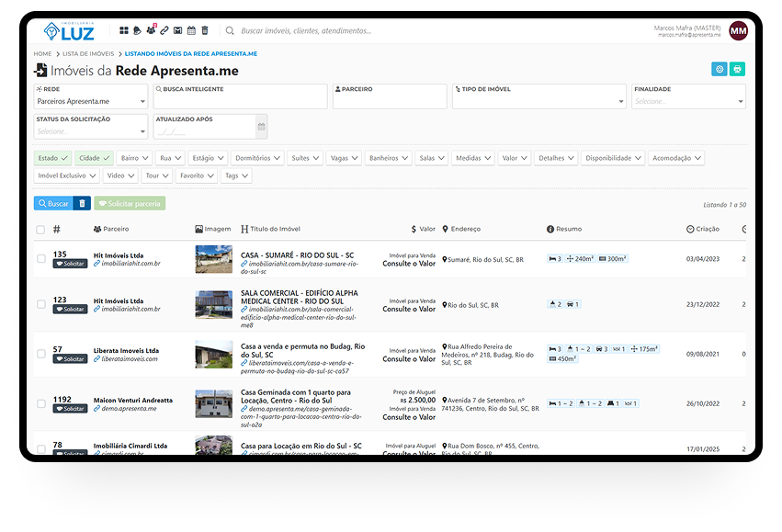Go to HOME in the breadcrumb
The width and height of the screenshot is (782, 532).
point(42,54)
